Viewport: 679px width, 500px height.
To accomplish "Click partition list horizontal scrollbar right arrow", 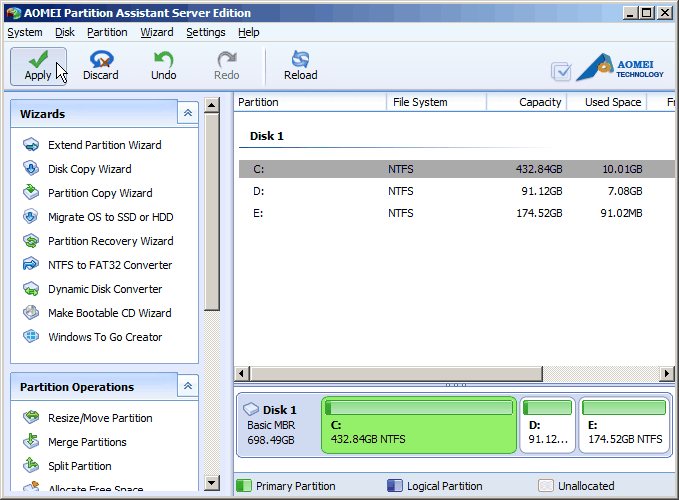I will (x=666, y=373).
